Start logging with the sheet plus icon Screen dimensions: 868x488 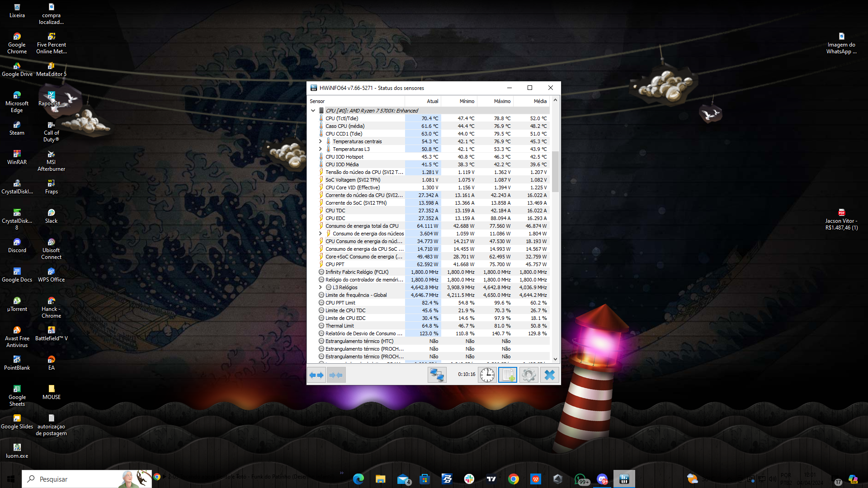click(x=508, y=375)
